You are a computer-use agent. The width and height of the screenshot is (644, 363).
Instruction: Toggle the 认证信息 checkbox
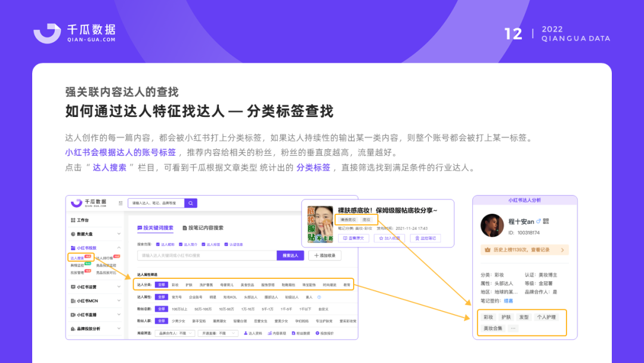coord(227,245)
